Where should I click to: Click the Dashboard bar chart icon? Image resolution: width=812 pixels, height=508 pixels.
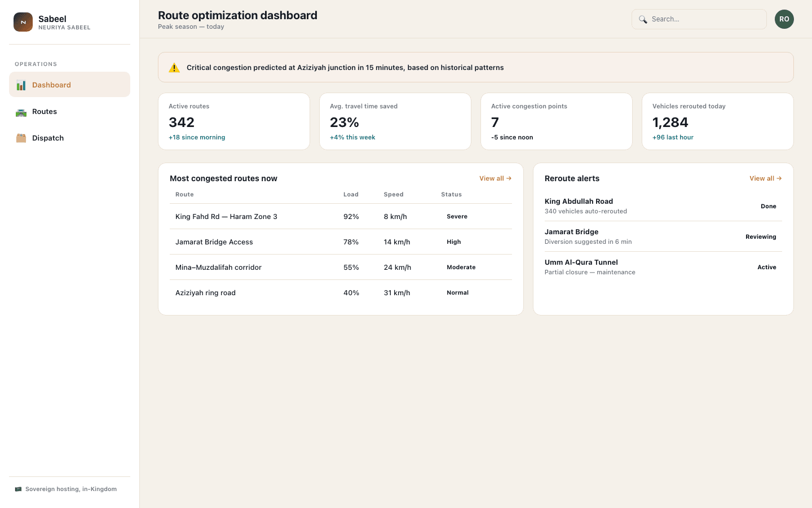click(21, 85)
